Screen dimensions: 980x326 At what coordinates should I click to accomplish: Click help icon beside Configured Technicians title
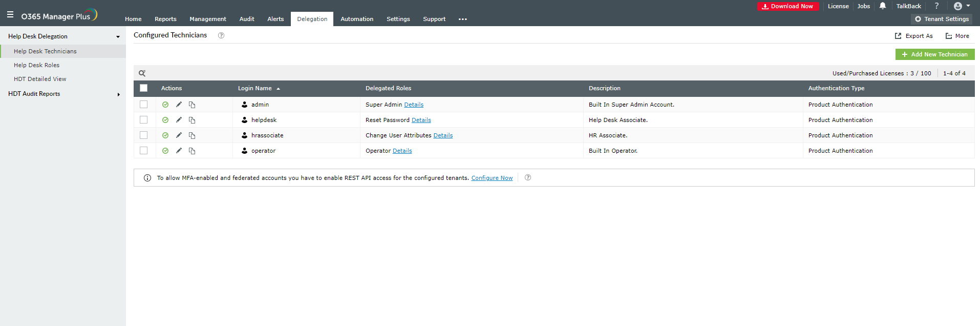(221, 35)
